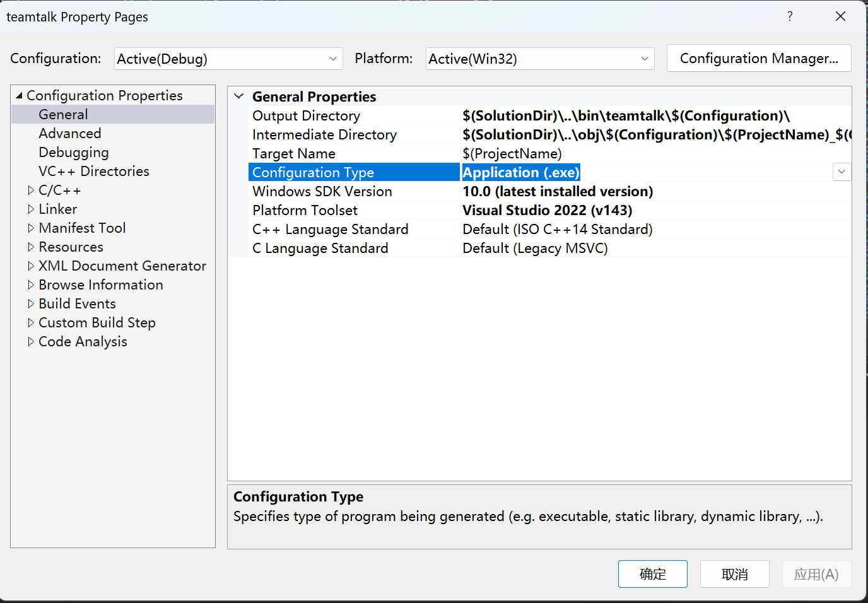868x603 pixels.
Task: Expand the Custom Build Step node arrow
Action: 31,322
